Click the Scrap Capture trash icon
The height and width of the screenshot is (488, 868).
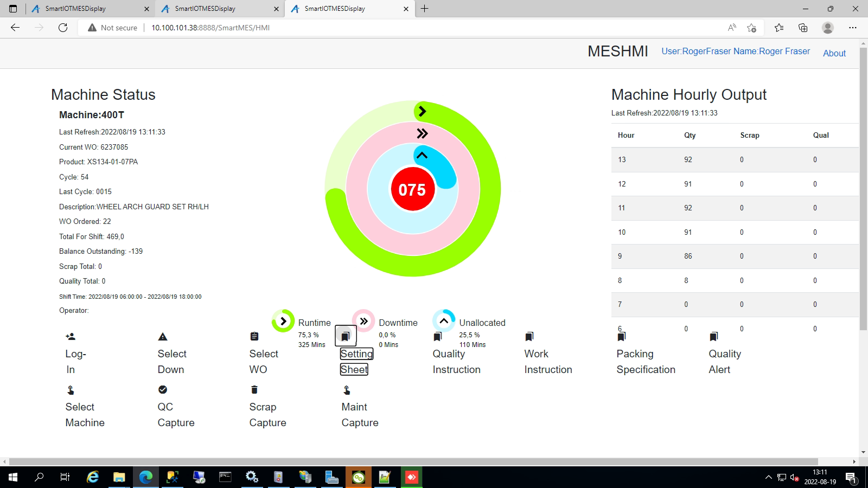[254, 390]
